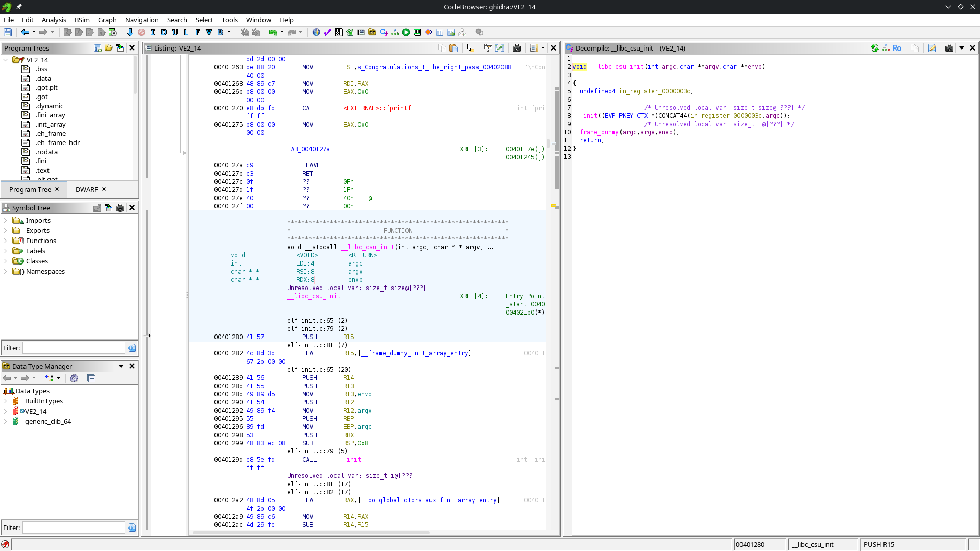Expand the Functions folder in Symbol Tree
This screenshot has width=980, height=551.
point(6,241)
